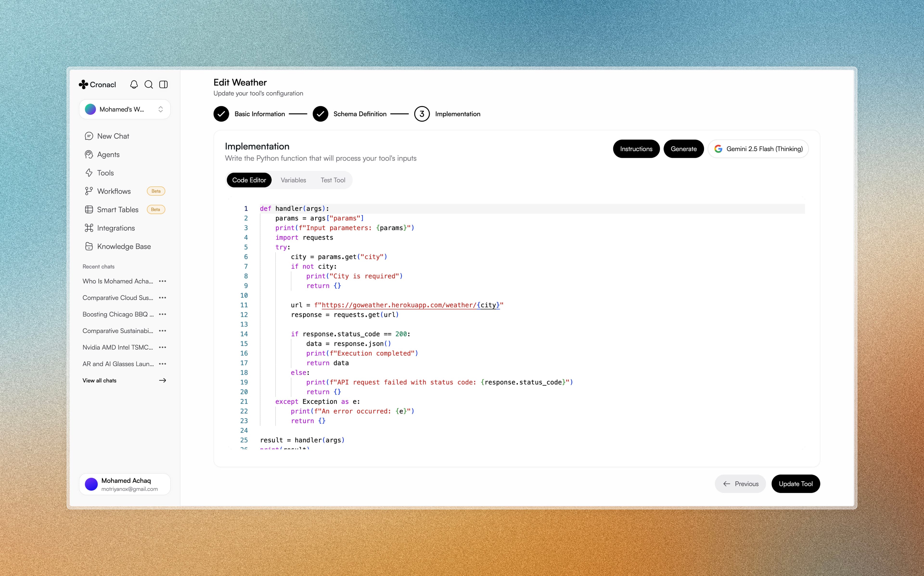Image resolution: width=924 pixels, height=576 pixels.
Task: Switch to the Variables tab
Action: (x=293, y=180)
